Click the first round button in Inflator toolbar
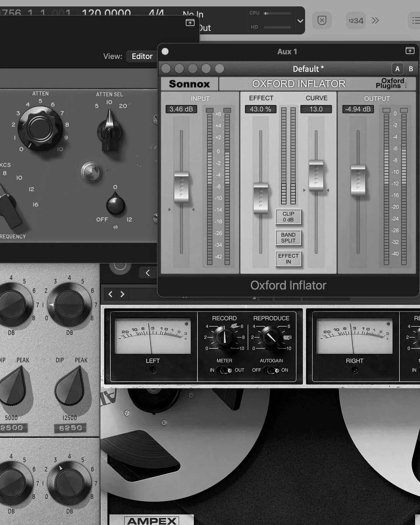This screenshot has width=420, height=525. point(166,69)
